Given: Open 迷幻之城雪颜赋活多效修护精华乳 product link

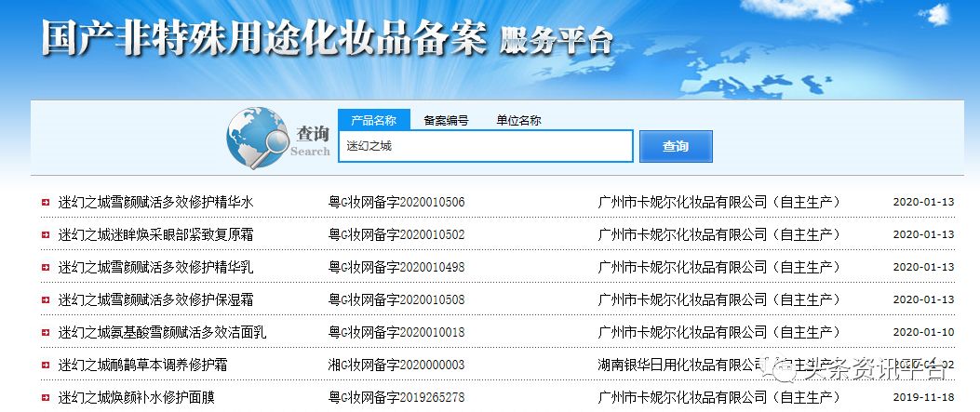Looking at the screenshot, I should [x=155, y=267].
